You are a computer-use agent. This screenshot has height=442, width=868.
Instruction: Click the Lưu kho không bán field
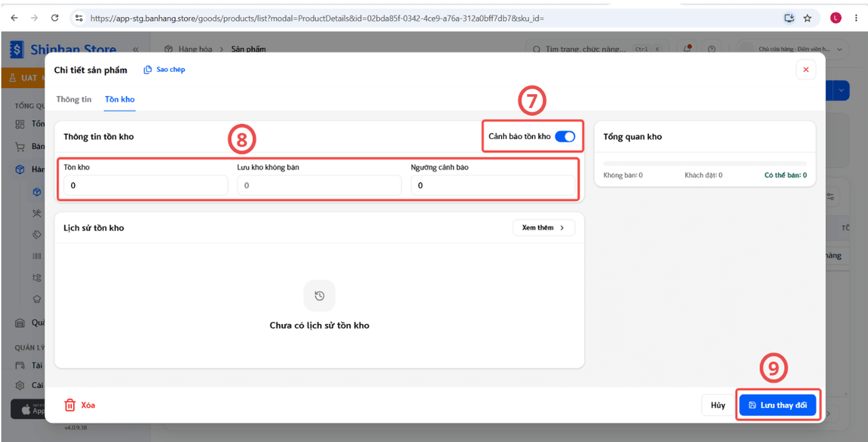point(319,185)
